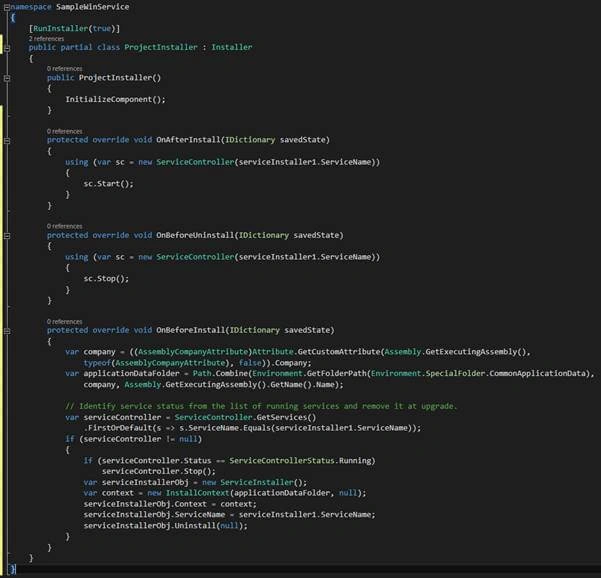Screen dimensions: 601x578
Task: Click the closing brace of the namespace
Action: click(x=12, y=569)
